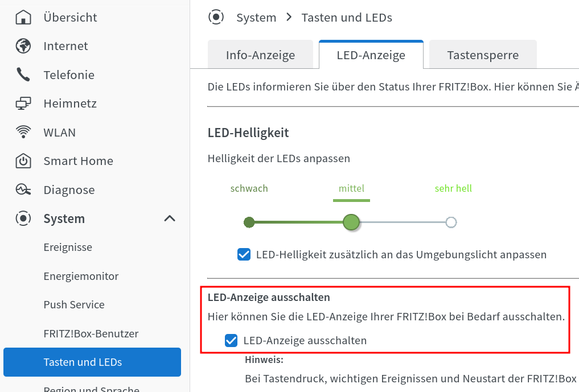Click the Heimnetz network computers icon

[x=23, y=104]
